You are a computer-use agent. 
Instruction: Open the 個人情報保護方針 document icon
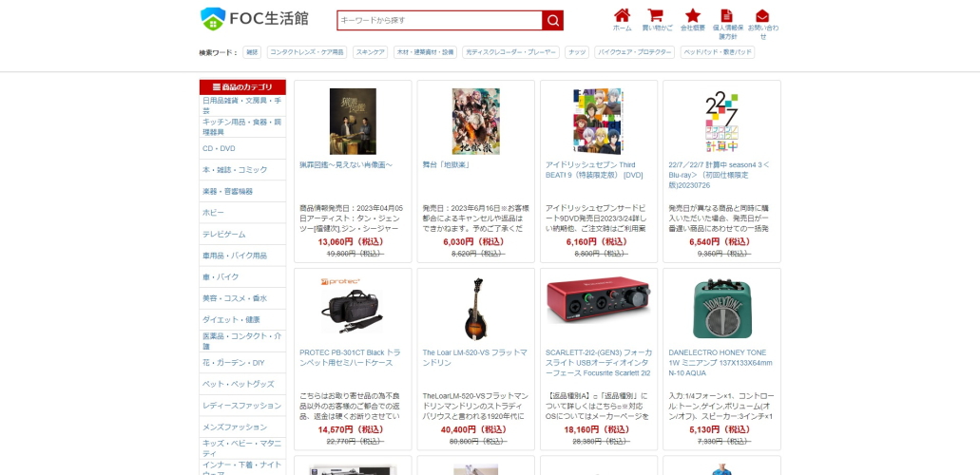pyautogui.click(x=727, y=15)
